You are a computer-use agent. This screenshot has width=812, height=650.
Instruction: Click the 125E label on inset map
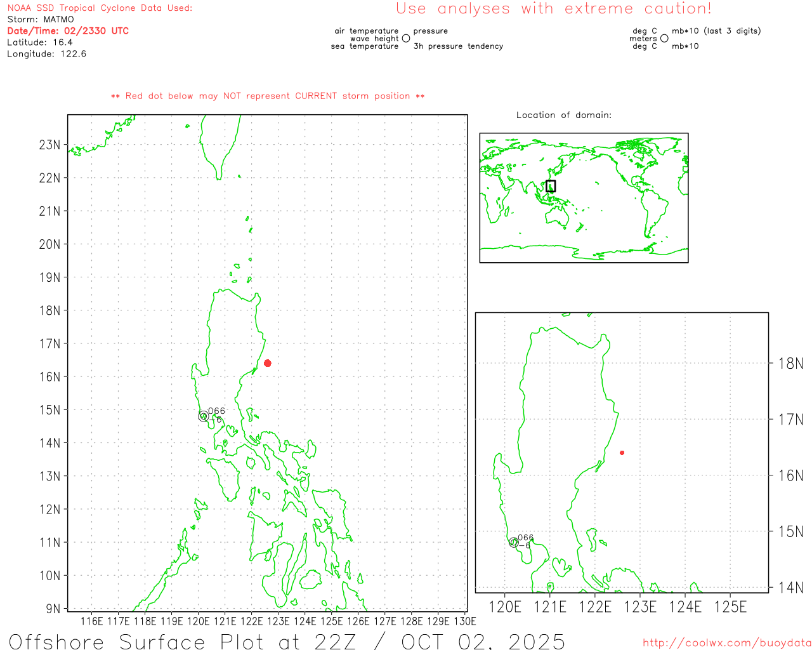click(x=730, y=607)
